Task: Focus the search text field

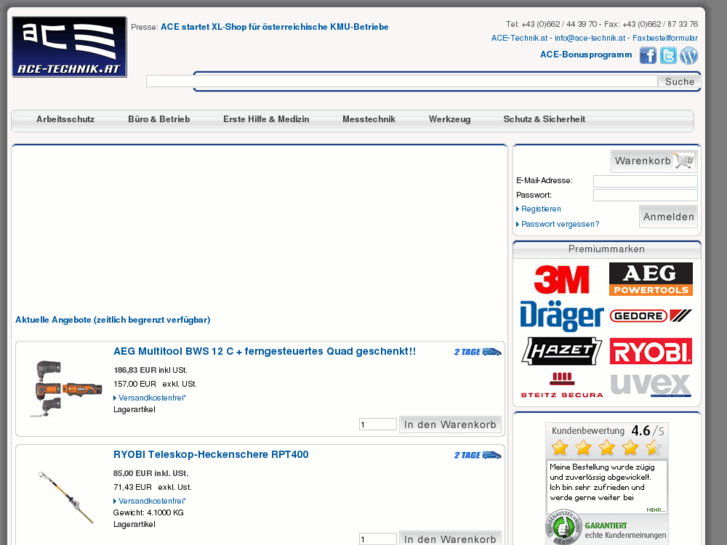Action: point(402,82)
